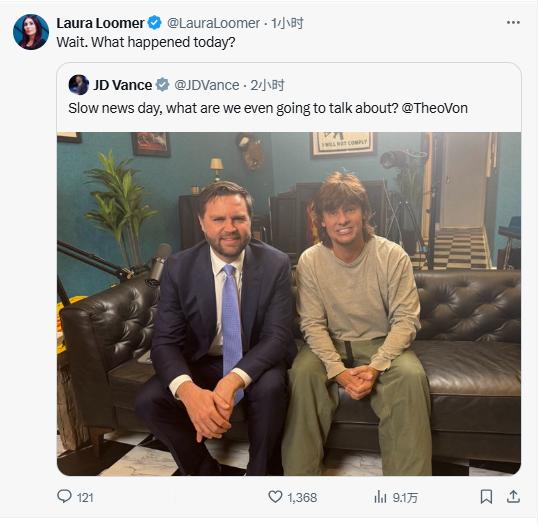
Task: Click JD Vance's gray verified badge
Action: coord(163,85)
